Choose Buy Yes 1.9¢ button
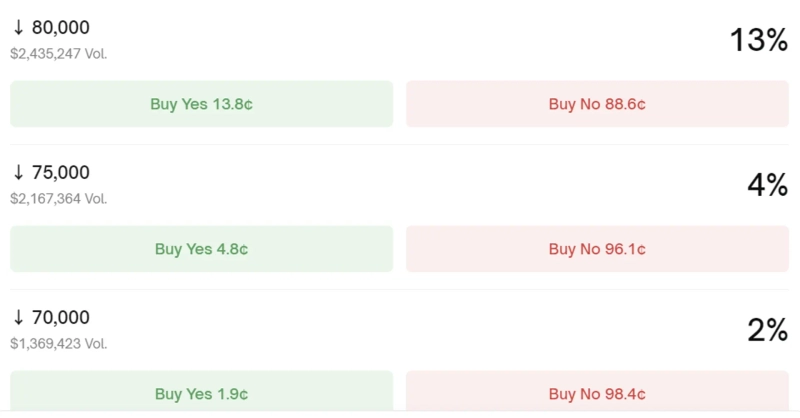 pos(201,393)
